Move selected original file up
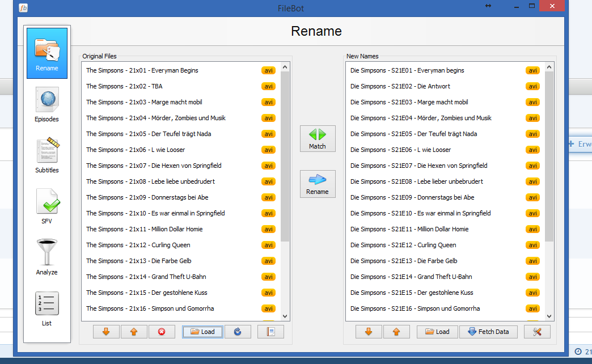This screenshot has height=364, width=592. pyautogui.click(x=134, y=332)
